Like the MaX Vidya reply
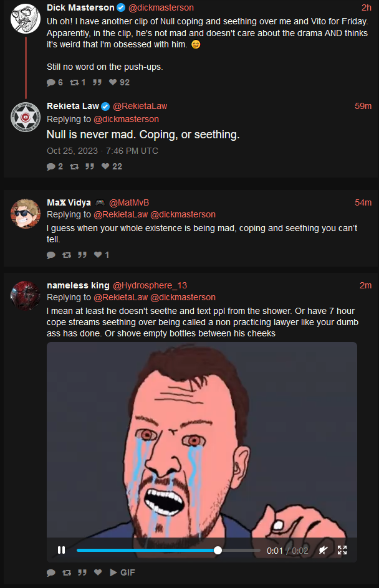Image resolution: width=379 pixels, height=588 pixels. tap(102, 255)
